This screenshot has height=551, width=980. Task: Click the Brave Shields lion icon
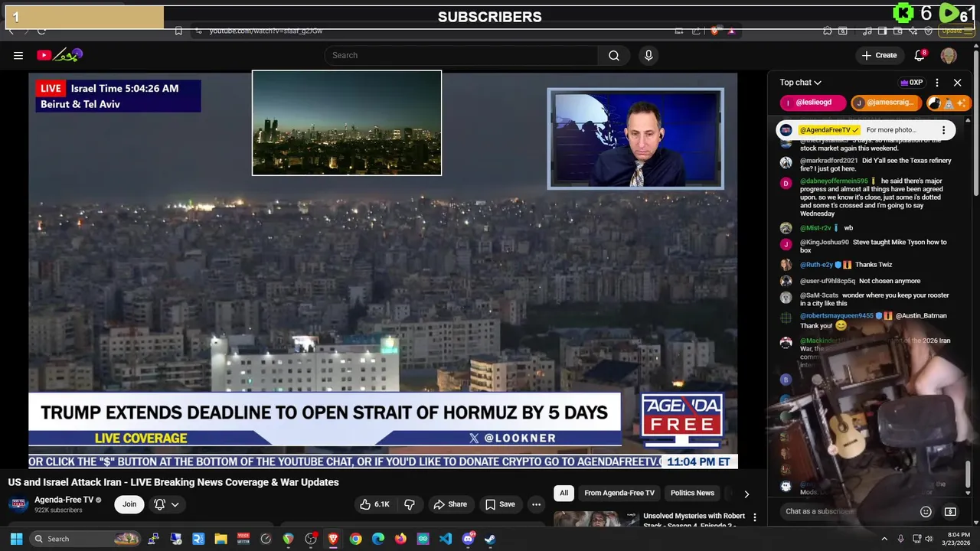coord(715,31)
